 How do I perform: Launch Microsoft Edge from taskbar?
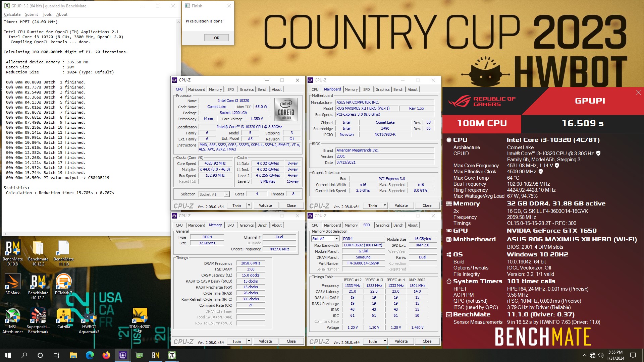[x=90, y=355]
